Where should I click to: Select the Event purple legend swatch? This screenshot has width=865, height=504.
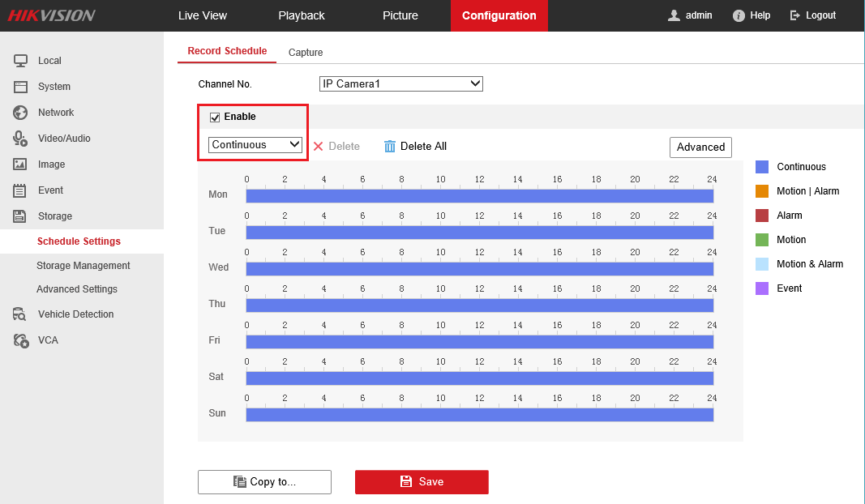pos(762,288)
